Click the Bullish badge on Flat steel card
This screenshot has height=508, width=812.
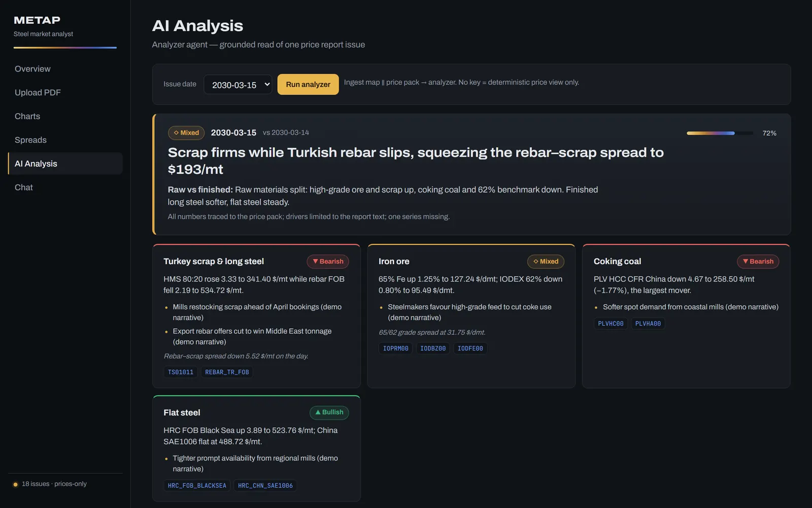click(329, 412)
